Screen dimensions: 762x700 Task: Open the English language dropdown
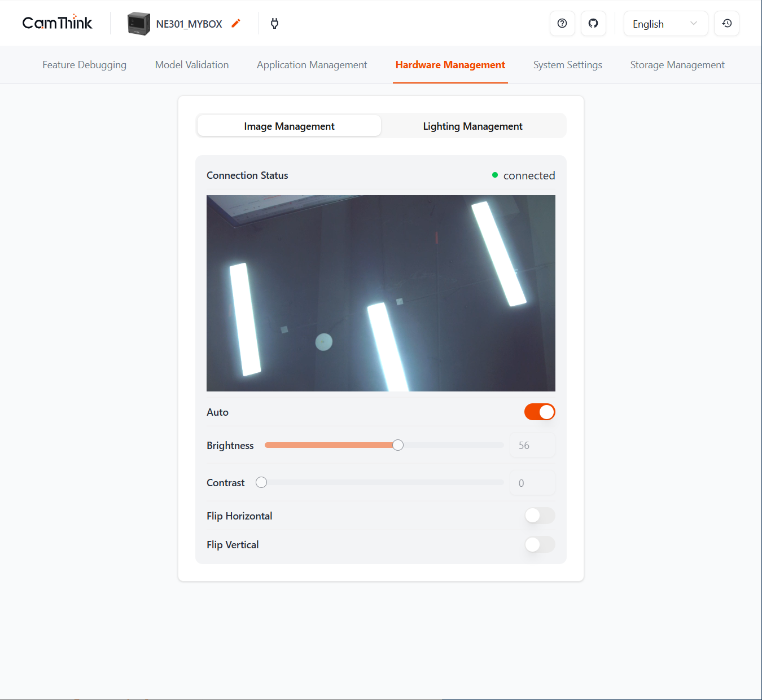point(665,24)
